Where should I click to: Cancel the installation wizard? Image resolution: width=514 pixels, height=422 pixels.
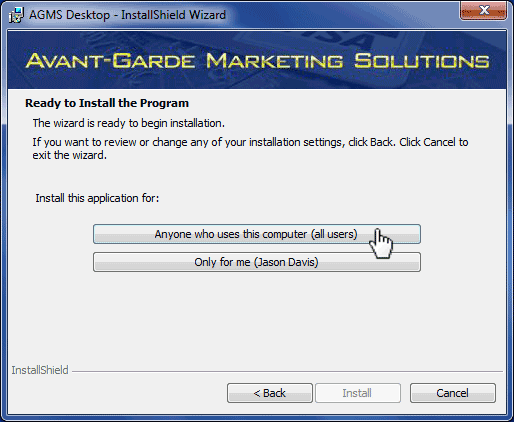453,393
